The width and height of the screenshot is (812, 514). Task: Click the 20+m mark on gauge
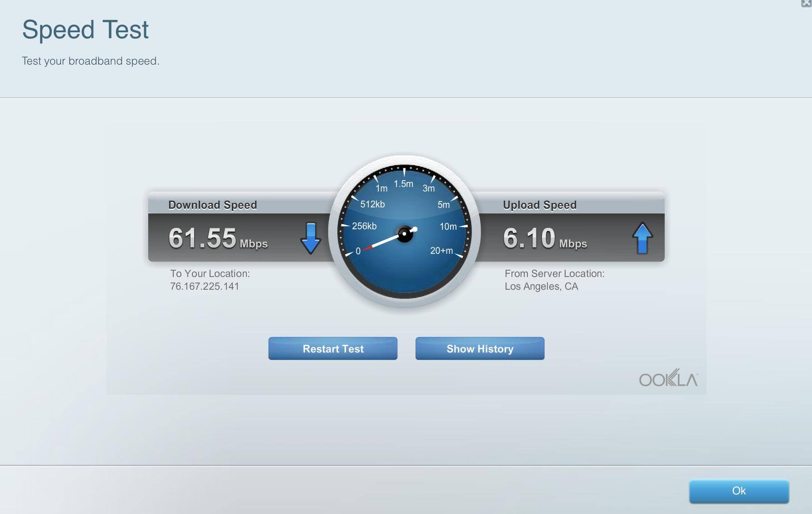coord(441,251)
